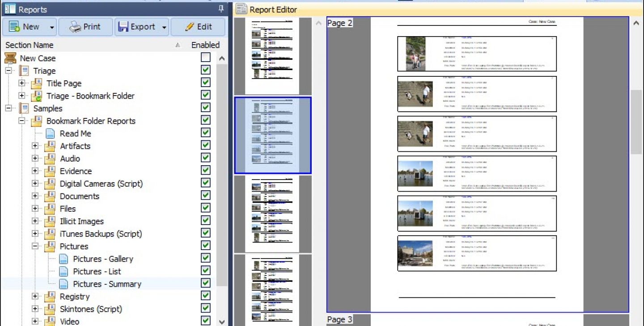This screenshot has height=326, width=644.
Task: Click scroll-down arrow of section tree
Action: pyautogui.click(x=222, y=321)
